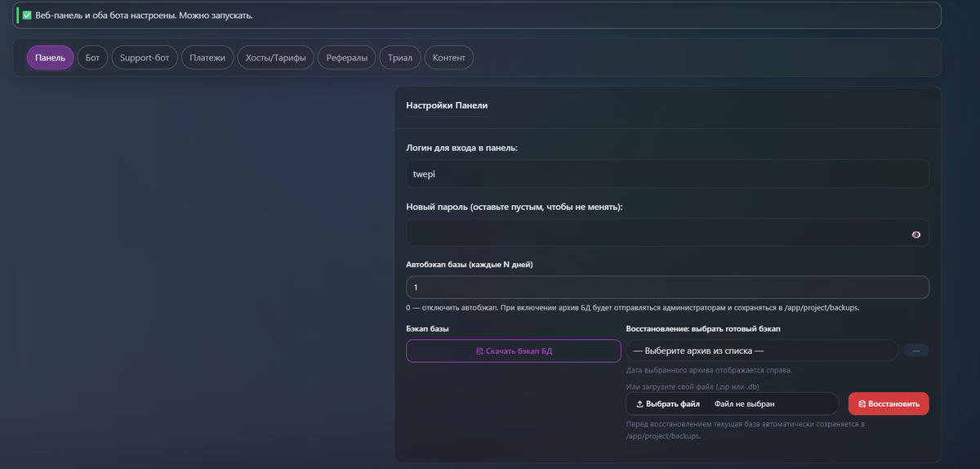The image size is (980, 469).
Task: Click Дата выбранного архива hint text
Action: click(709, 370)
